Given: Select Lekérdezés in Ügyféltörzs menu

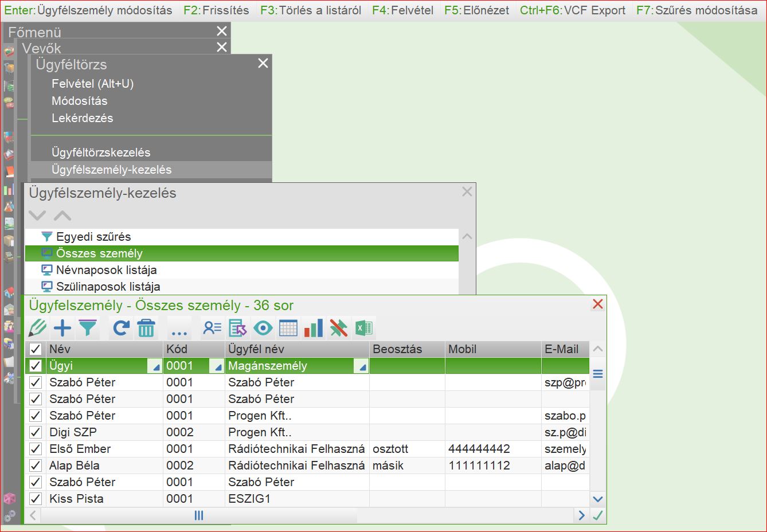Looking at the screenshot, I should [x=82, y=118].
